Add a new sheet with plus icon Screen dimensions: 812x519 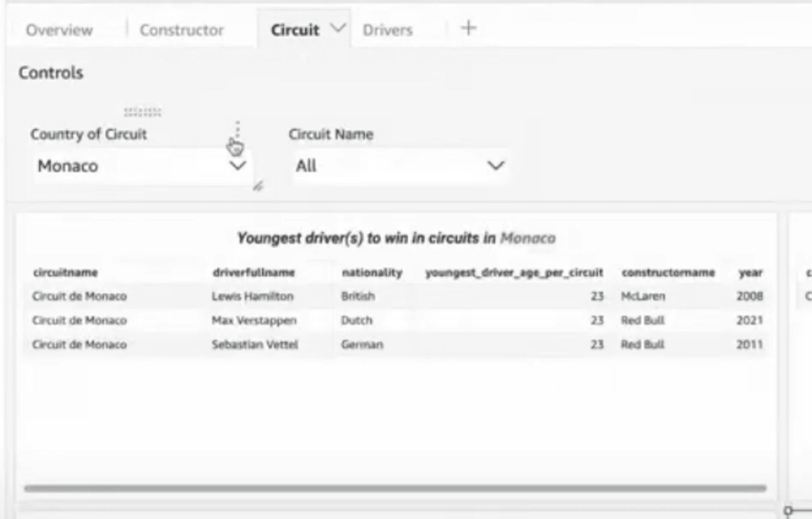(x=469, y=28)
